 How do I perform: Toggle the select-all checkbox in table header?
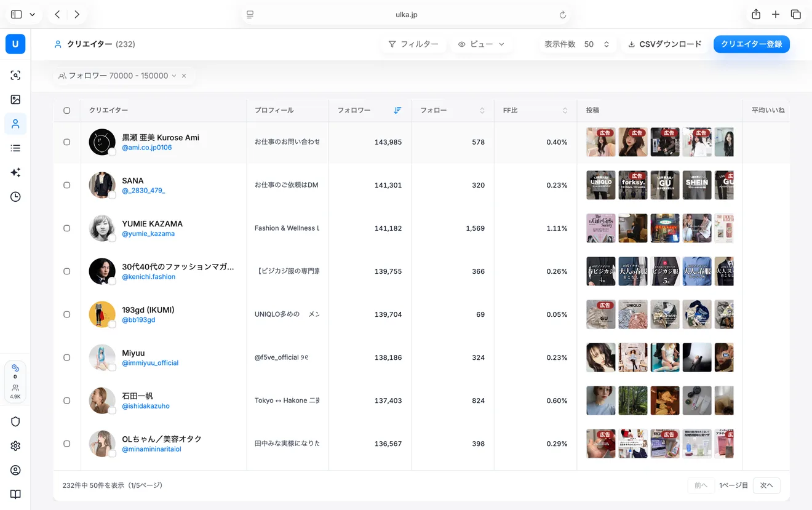coord(67,111)
